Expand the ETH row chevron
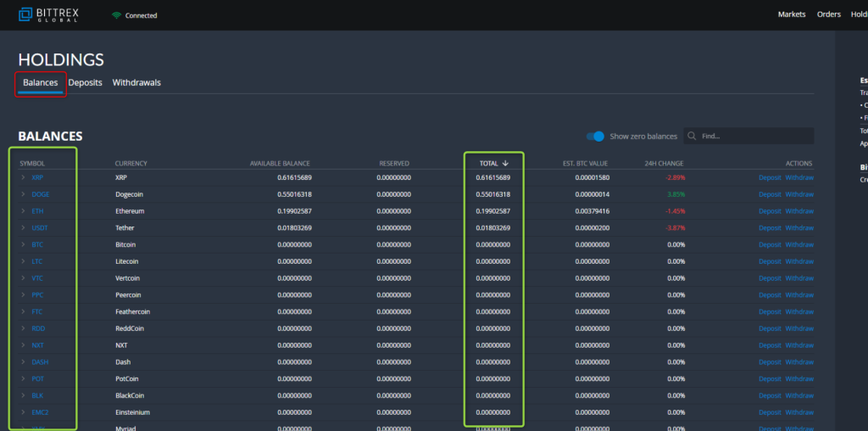The image size is (868, 431). [23, 211]
